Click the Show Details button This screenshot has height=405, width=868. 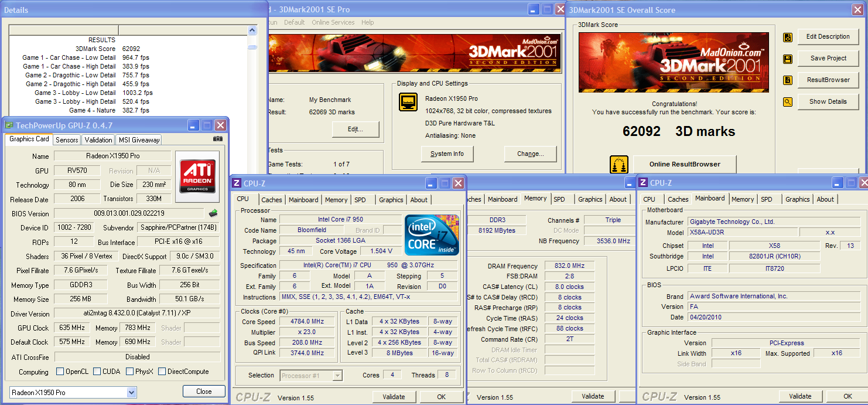coord(828,101)
